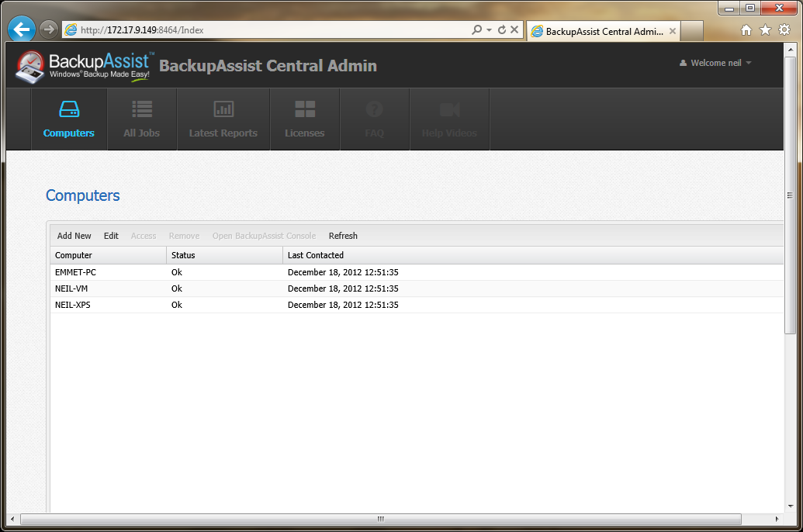Minimize the browser window
The height and width of the screenshot is (532, 803).
[729, 9]
